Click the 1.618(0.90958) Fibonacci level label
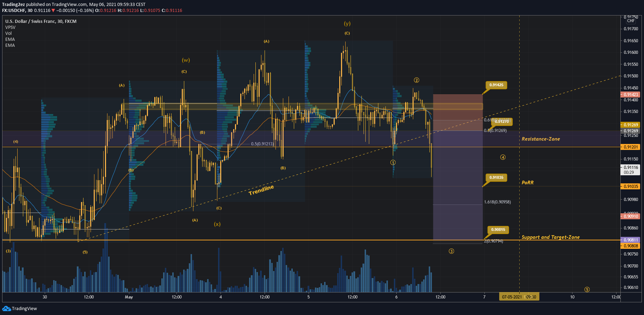Viewport: 644px width, 315px height. tap(497, 202)
